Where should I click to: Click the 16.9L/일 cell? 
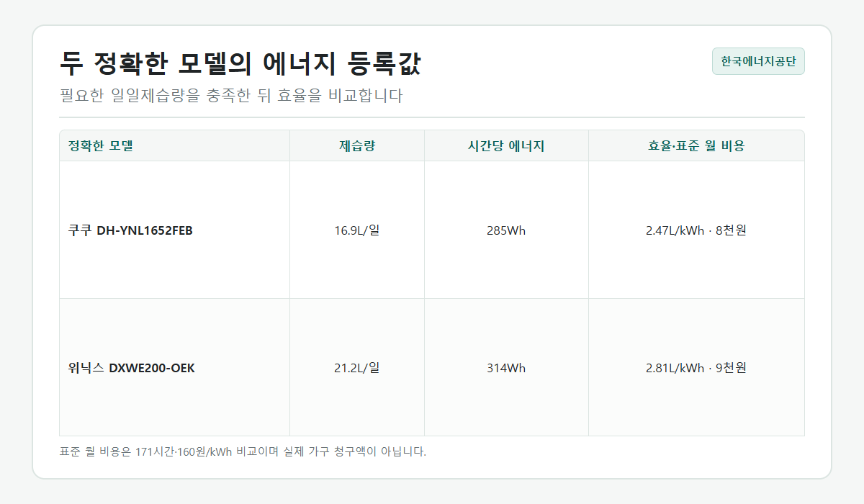(x=357, y=230)
